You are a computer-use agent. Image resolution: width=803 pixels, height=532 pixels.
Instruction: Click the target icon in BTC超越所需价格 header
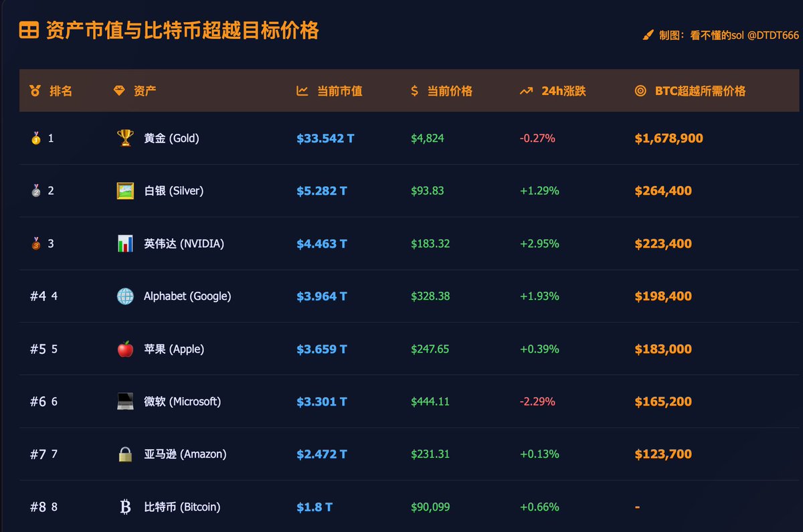tap(640, 91)
